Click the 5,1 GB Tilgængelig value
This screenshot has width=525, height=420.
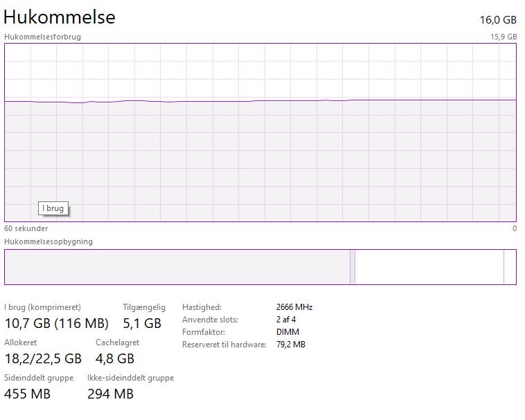pos(142,323)
